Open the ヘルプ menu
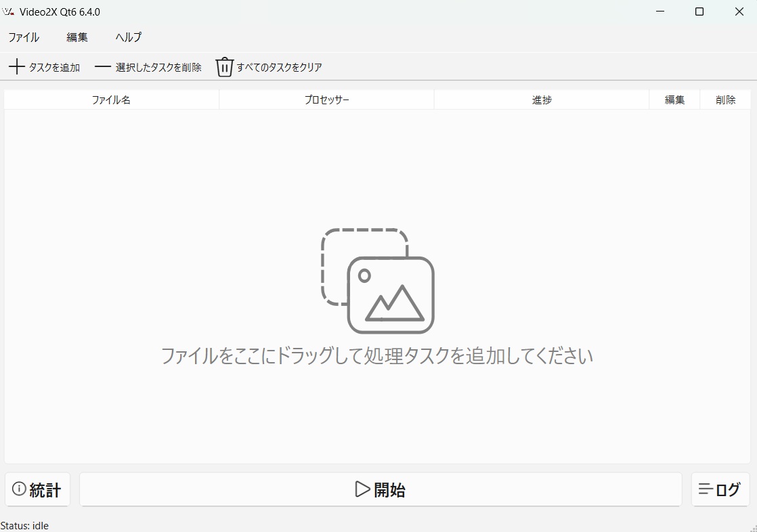The height and width of the screenshot is (532, 757). (x=129, y=37)
